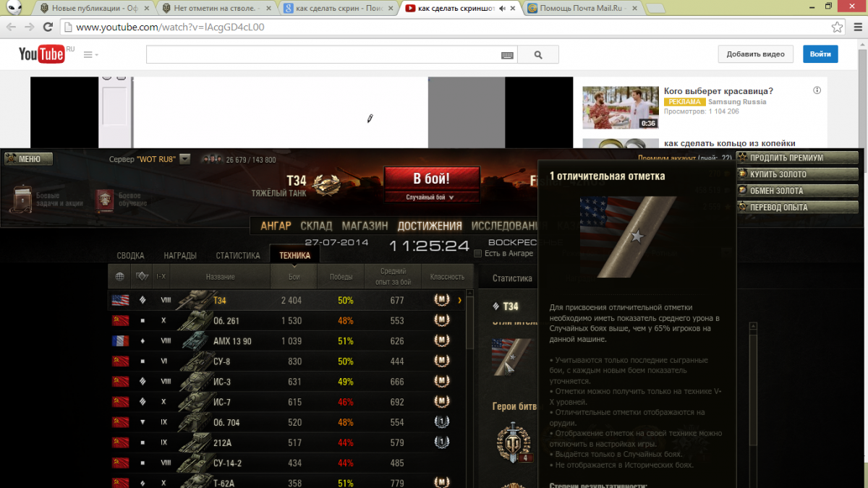Image resolution: width=868 pixels, height=488 pixels.
Task: Expand the server WOT RU8 dropdown
Action: (185, 159)
